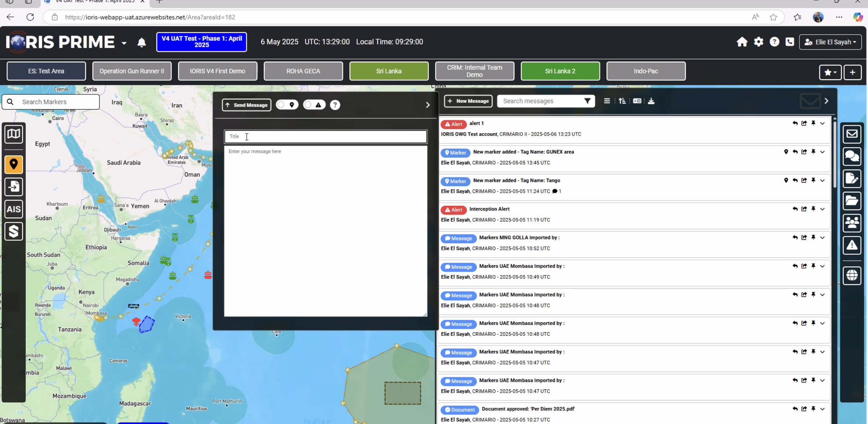Click the download messages icon
Image resolution: width=868 pixels, height=424 pixels.
pyautogui.click(x=651, y=101)
